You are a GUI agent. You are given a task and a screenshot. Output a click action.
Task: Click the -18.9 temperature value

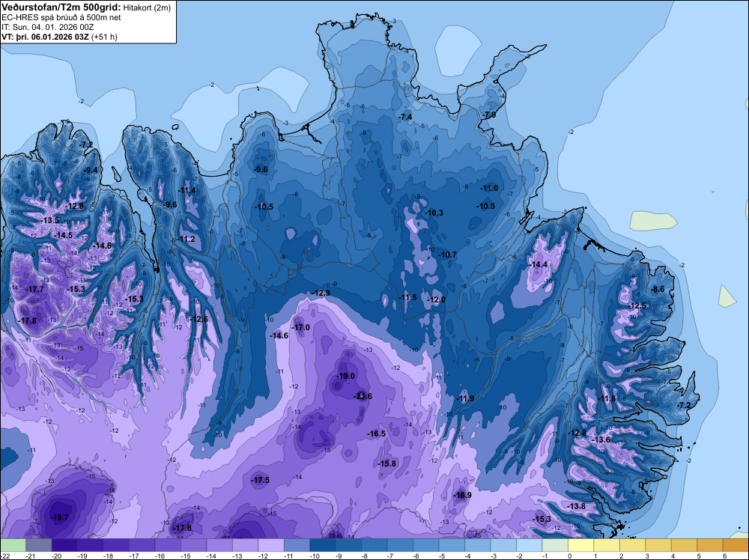(462, 495)
